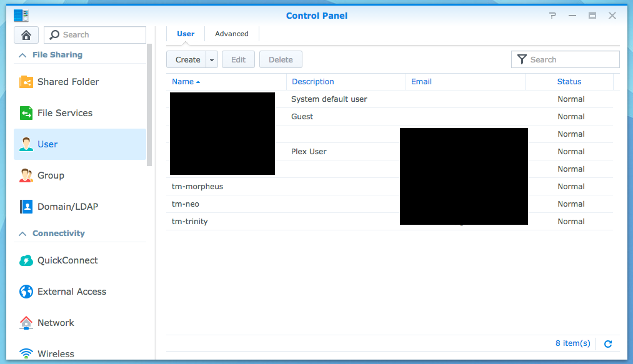The width and height of the screenshot is (633, 364).
Task: Open File Services panel
Action: 64,113
